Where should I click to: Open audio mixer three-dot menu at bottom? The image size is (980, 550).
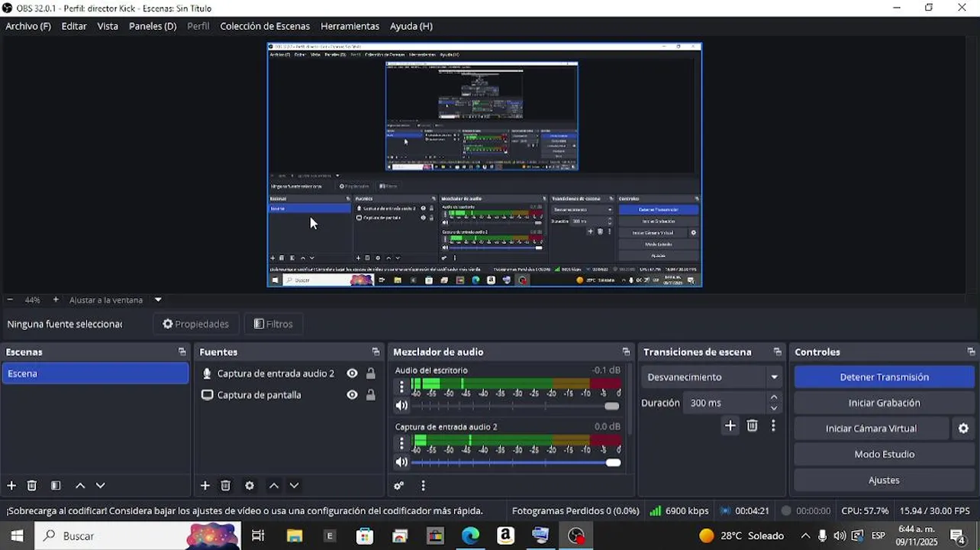(x=423, y=486)
